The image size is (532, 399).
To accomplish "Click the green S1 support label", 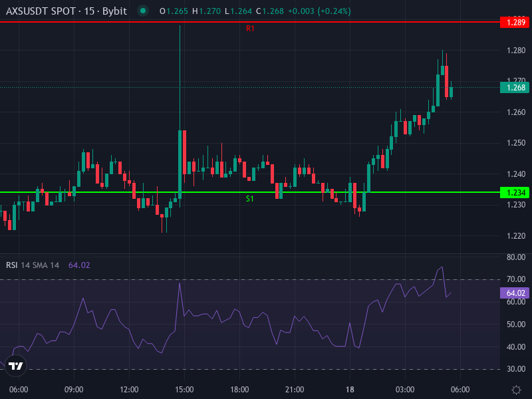I will (248, 198).
